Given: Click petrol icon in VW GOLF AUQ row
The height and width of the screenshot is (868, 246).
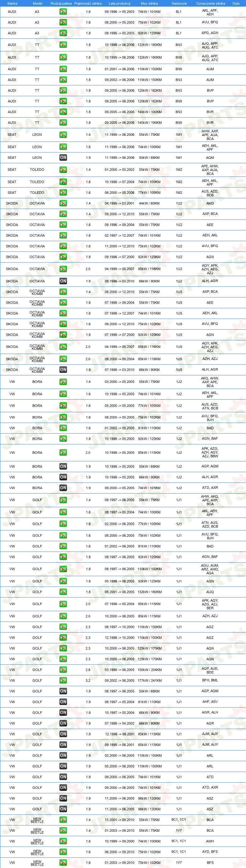Looking at the screenshot, I should pyautogui.click(x=63, y=592).
